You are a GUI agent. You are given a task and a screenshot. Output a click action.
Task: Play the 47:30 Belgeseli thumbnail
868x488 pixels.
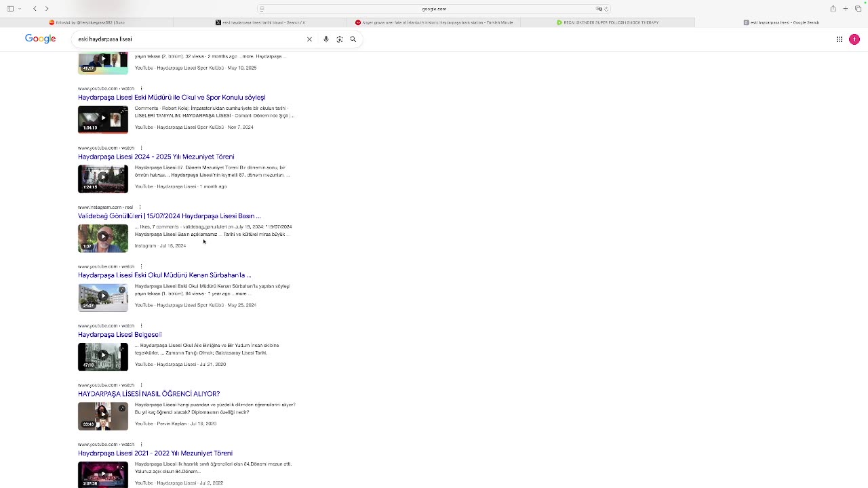click(103, 357)
